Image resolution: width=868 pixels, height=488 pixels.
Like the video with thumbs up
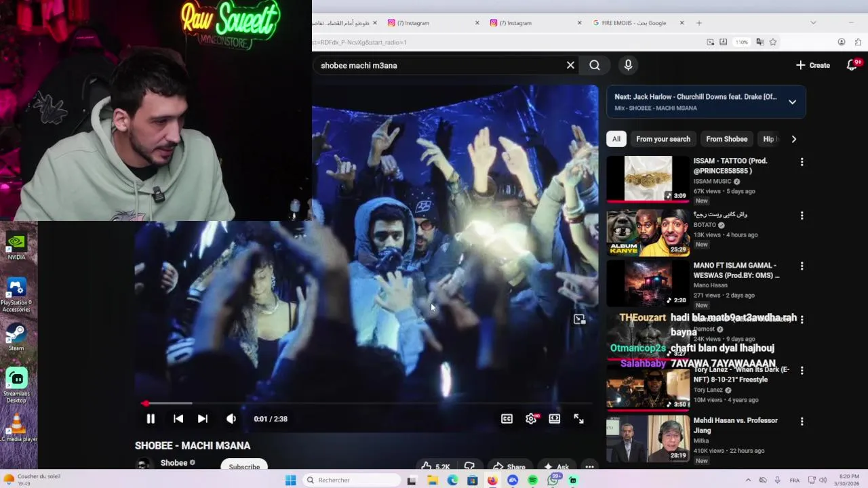tap(435, 466)
